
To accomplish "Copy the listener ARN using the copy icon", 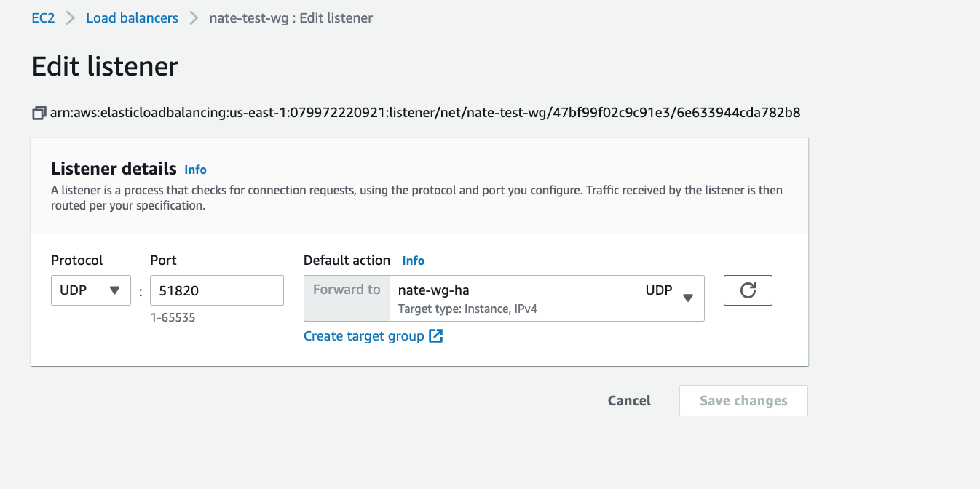I will pyautogui.click(x=39, y=113).
